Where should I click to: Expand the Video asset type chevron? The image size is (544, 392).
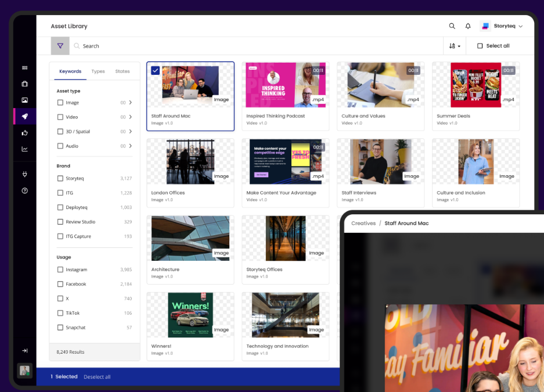(x=131, y=117)
